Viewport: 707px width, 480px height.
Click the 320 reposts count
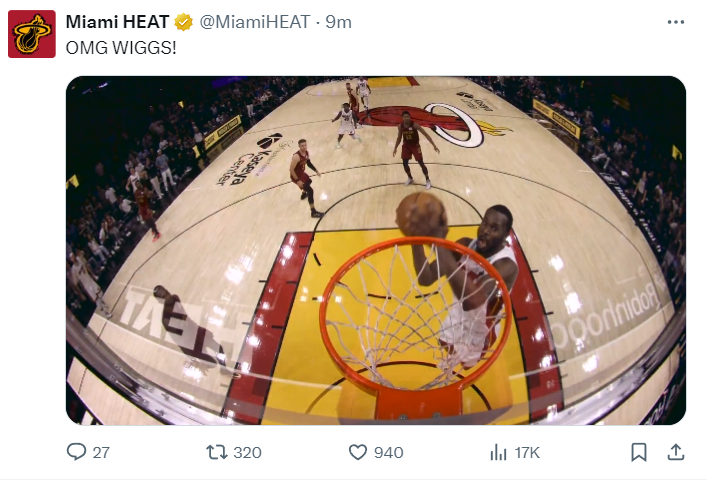click(247, 453)
